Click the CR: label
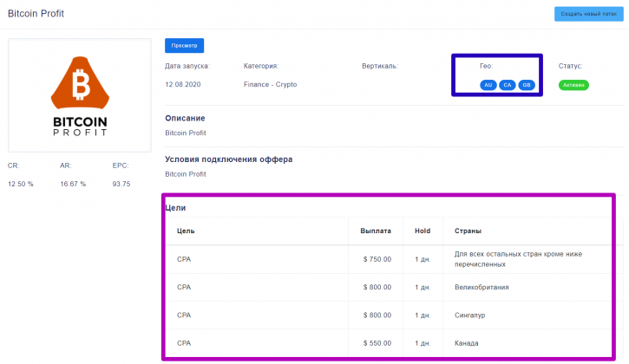Viewport: 629px width, 364px height. 13,166
